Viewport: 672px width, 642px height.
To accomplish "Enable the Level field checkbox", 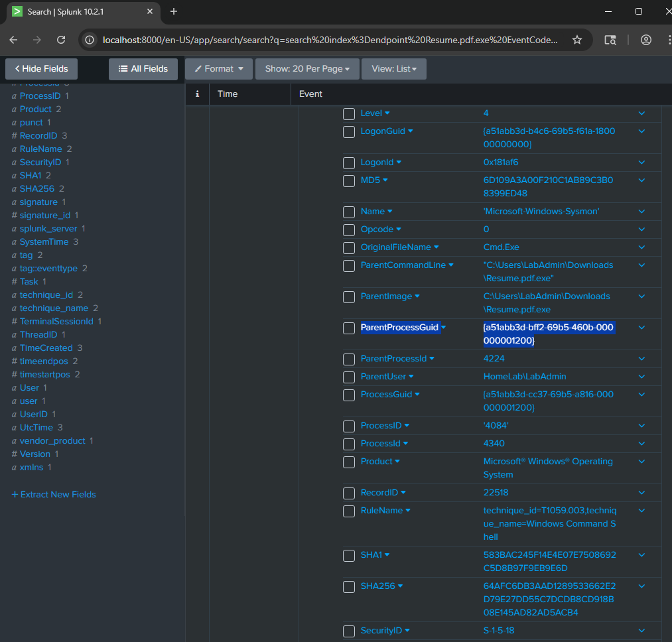I will [x=349, y=113].
